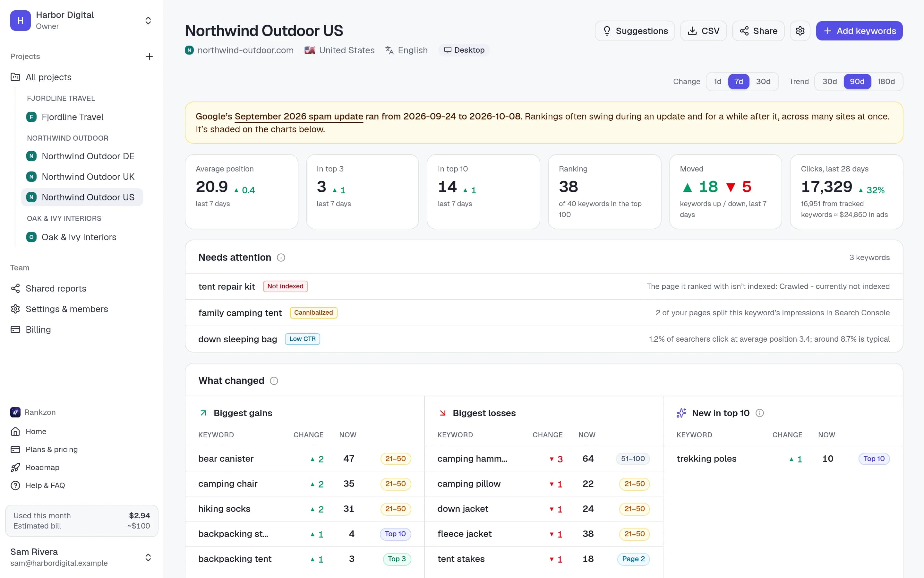Click the Low CTR badge on down sleeping bag
The width and height of the screenshot is (924, 578).
point(303,339)
